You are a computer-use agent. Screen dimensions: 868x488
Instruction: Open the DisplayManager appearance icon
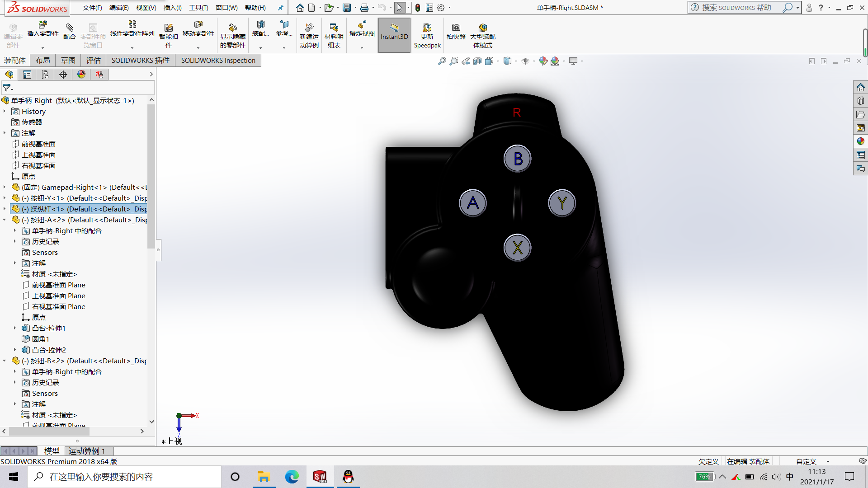point(81,75)
